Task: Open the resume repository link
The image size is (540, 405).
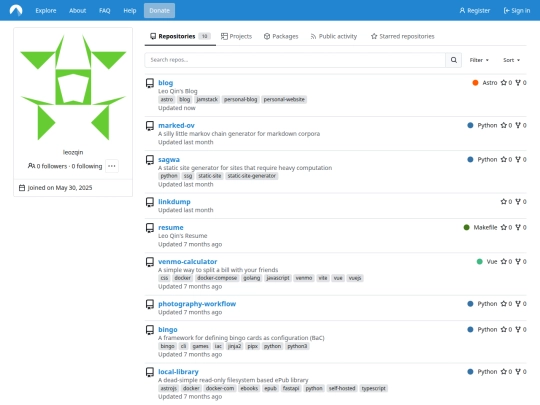Action: (171, 227)
